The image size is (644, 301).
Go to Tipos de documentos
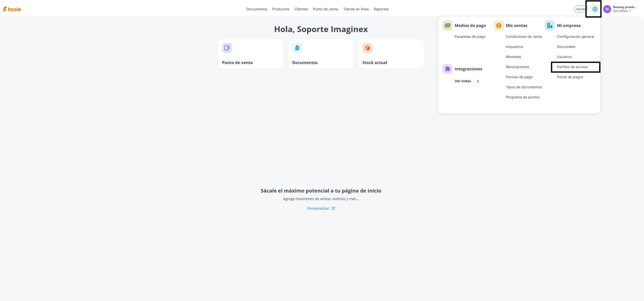coord(524,87)
